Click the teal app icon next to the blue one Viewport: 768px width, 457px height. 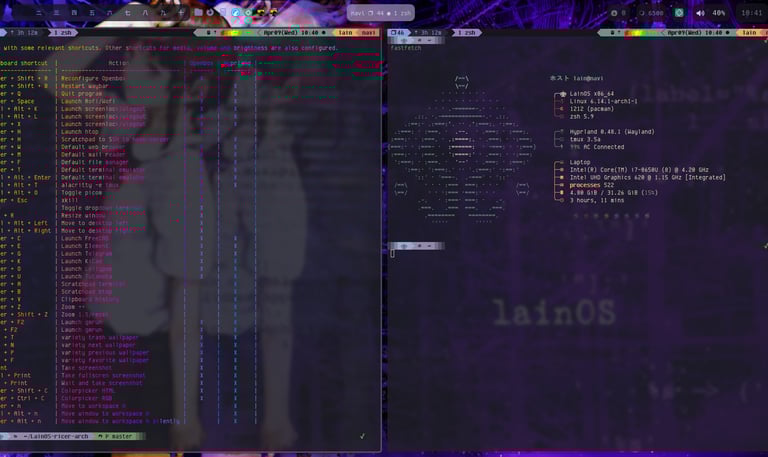[x=248, y=12]
